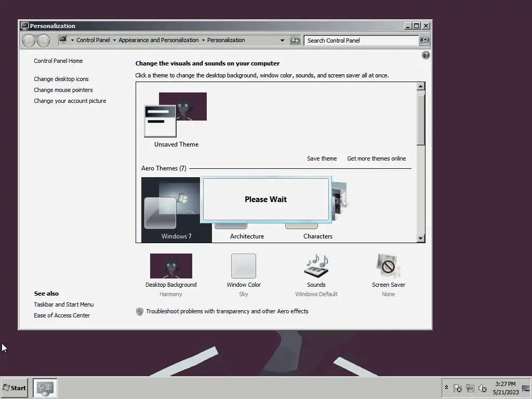Click the muted volume tray icon
532x399 pixels.
pos(483,388)
